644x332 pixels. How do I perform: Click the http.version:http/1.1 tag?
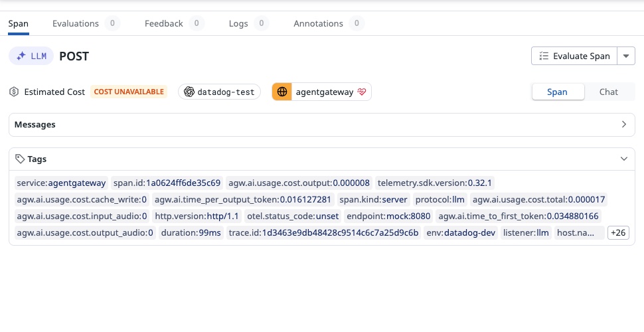[197, 216]
